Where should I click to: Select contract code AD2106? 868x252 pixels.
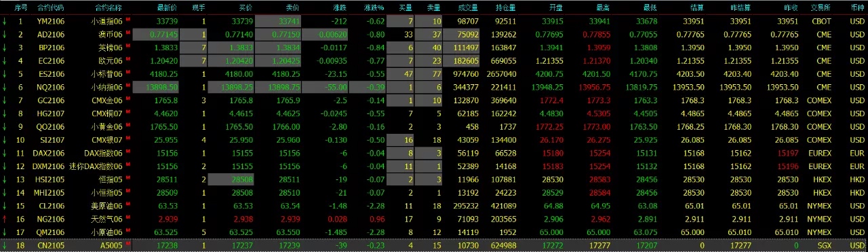pyautogui.click(x=51, y=34)
